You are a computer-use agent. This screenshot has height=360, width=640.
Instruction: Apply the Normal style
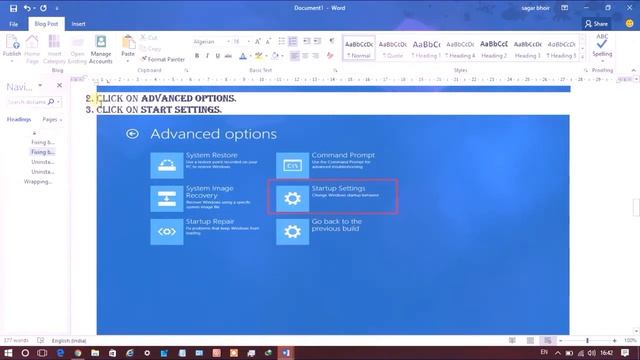point(359,48)
